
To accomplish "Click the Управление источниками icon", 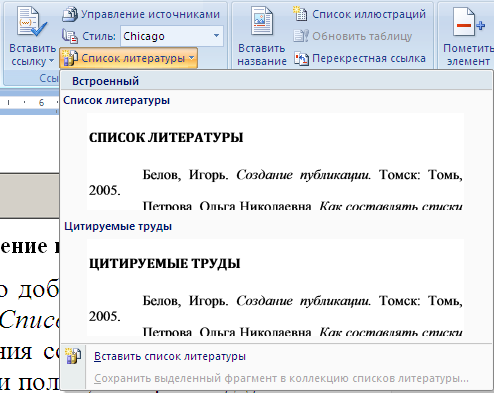I will (x=70, y=14).
